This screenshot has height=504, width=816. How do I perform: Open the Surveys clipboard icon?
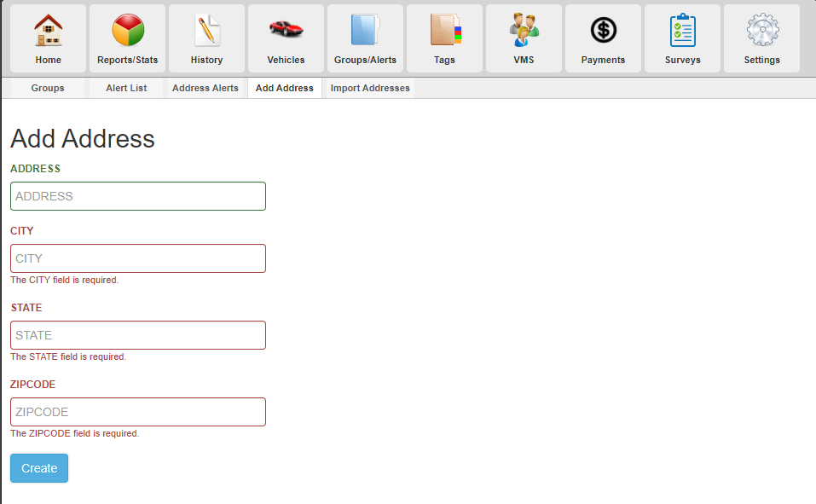click(x=683, y=30)
